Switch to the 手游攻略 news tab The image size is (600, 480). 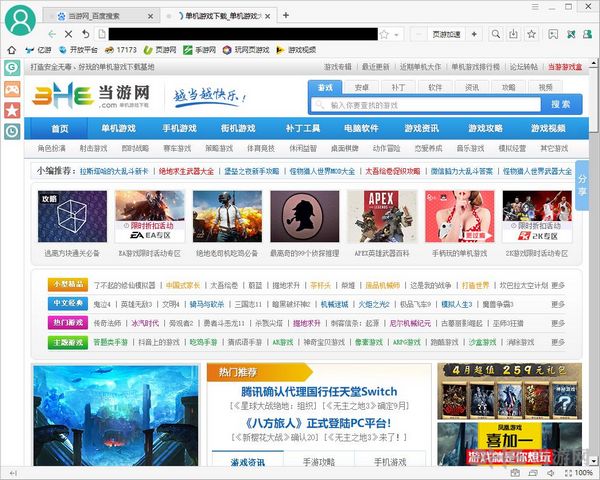319,462
